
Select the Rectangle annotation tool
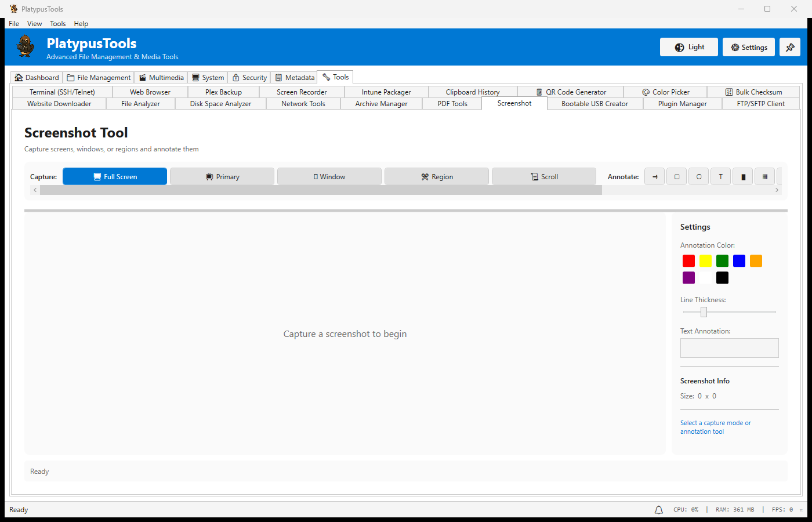pyautogui.click(x=676, y=176)
